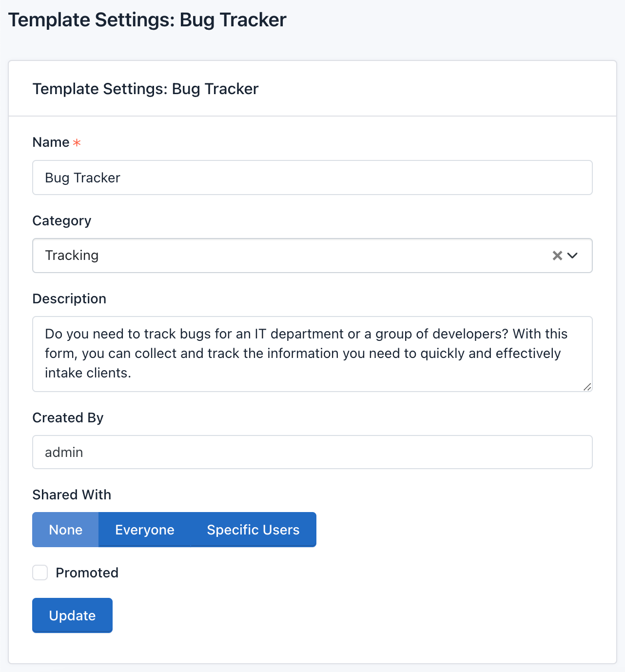Image resolution: width=625 pixels, height=672 pixels.
Task: Clear the Tracking category selection
Action: click(x=557, y=256)
